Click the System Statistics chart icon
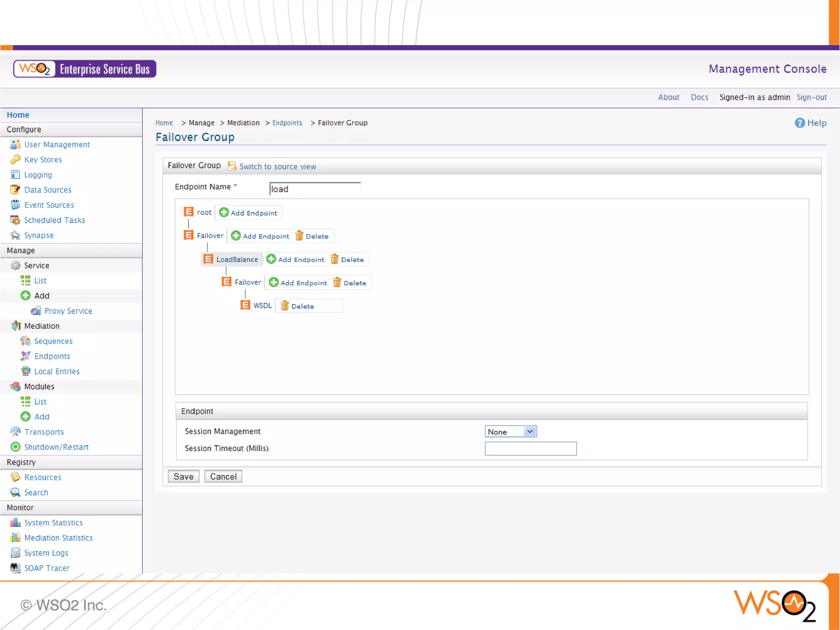840x630 pixels. pyautogui.click(x=15, y=522)
